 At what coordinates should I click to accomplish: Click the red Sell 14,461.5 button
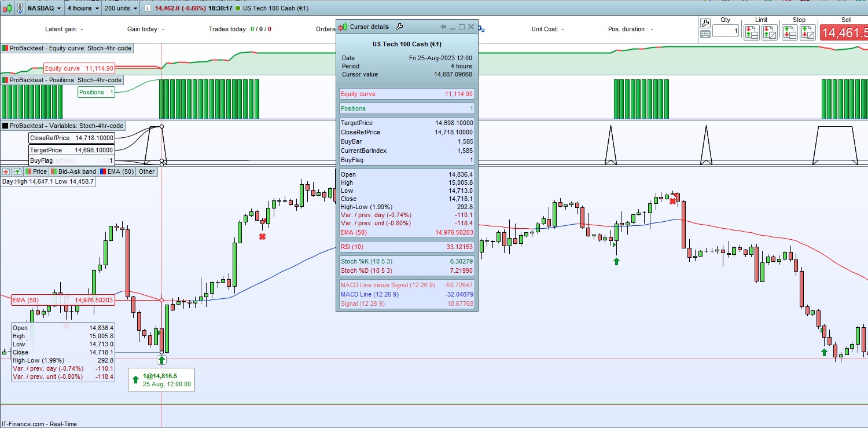(x=844, y=33)
